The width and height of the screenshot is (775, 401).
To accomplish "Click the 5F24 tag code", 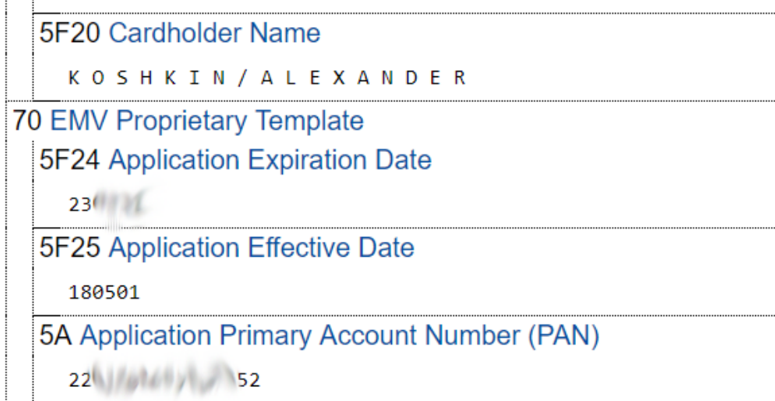I will tap(70, 159).
